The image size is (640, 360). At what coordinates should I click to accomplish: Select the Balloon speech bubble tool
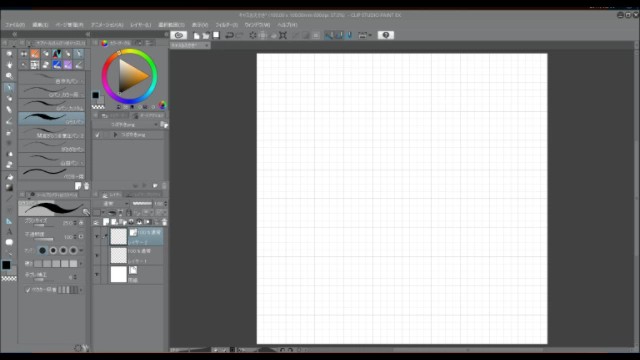pyautogui.click(x=9, y=242)
